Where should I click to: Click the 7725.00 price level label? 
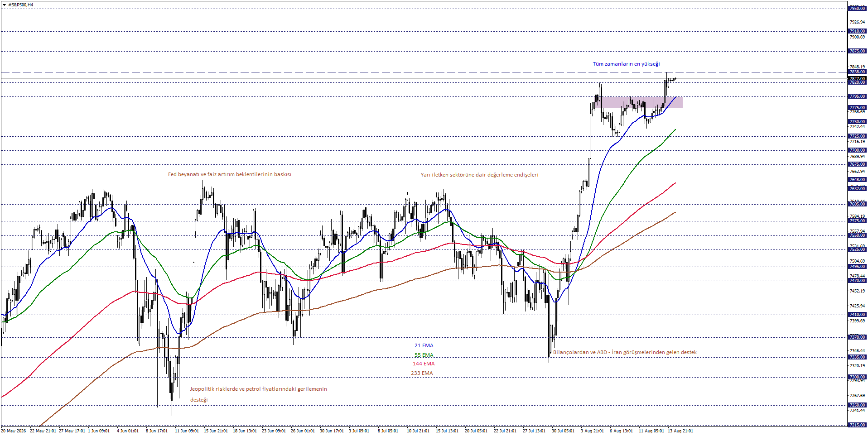click(857, 136)
